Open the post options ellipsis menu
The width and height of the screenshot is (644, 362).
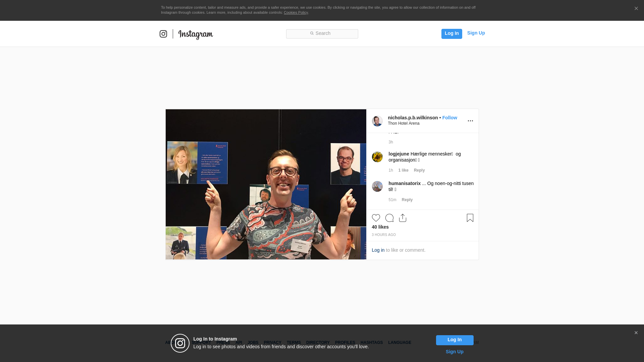pyautogui.click(x=470, y=121)
